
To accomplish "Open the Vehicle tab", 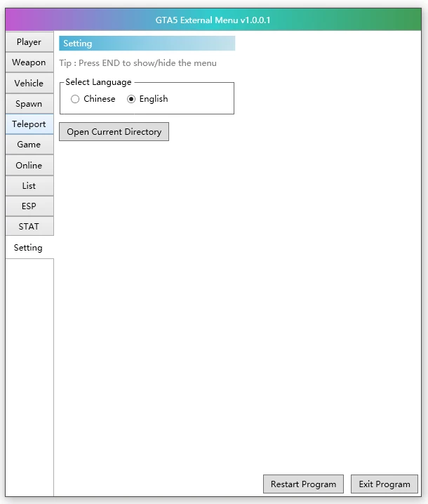I will (x=29, y=83).
